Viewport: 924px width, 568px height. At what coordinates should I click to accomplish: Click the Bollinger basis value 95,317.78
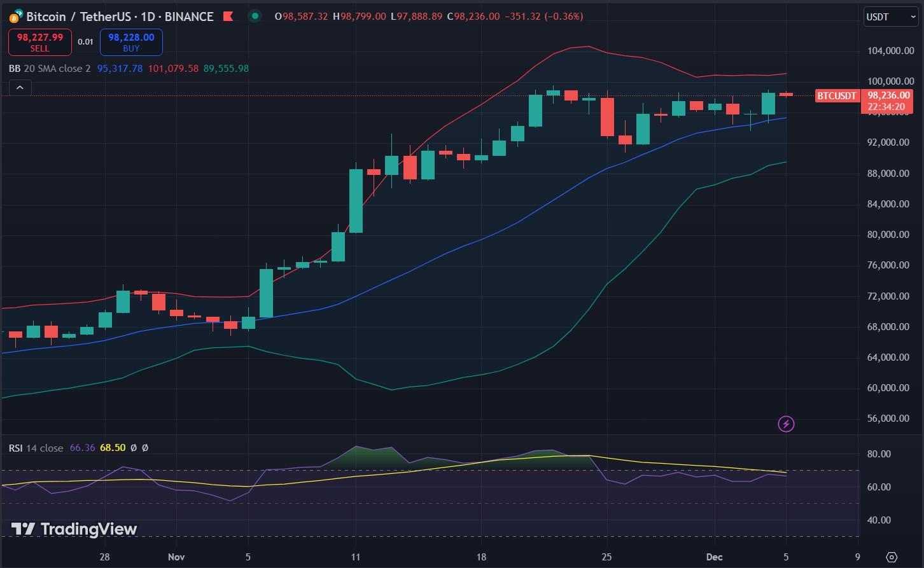pos(120,68)
